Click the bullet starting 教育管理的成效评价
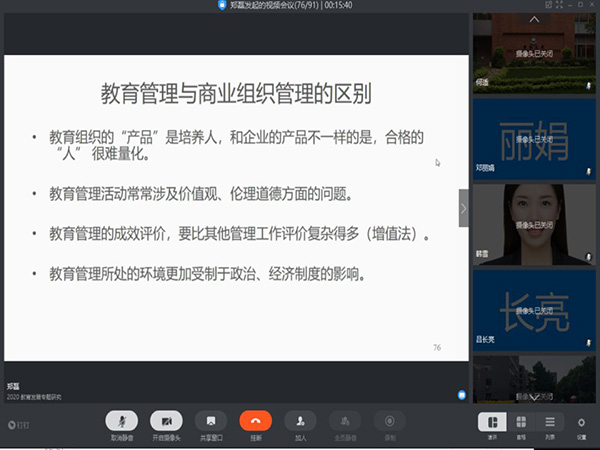Screen dimensions: 600x450 point(239,233)
